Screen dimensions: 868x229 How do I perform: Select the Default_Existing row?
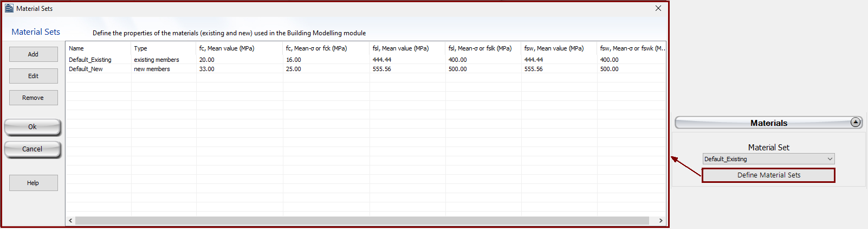(90, 60)
